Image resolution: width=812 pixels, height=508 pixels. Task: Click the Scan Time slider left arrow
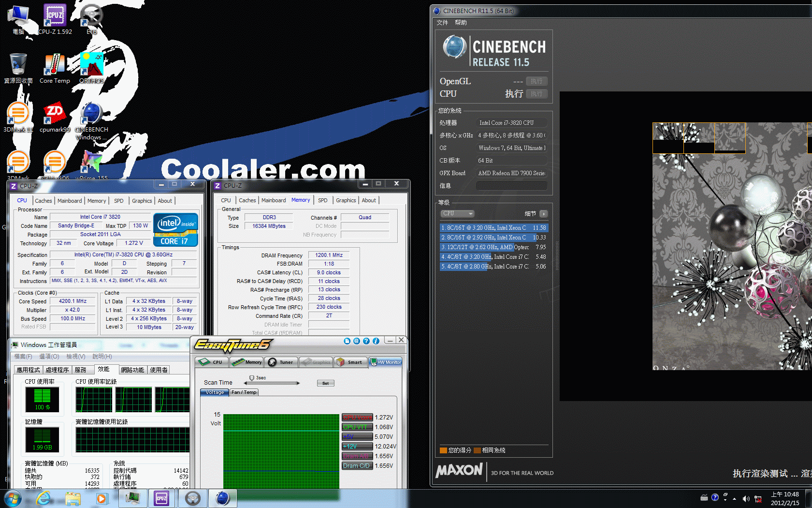tap(244, 383)
